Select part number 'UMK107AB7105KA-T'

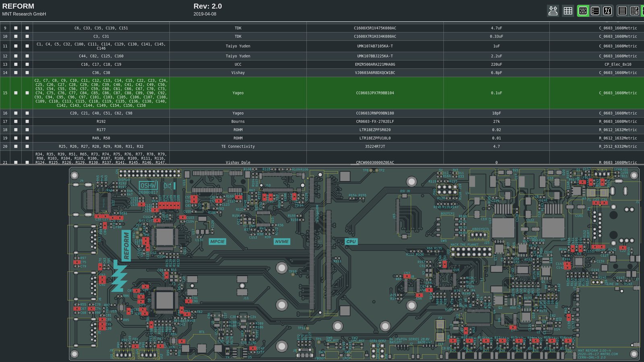[375, 46]
